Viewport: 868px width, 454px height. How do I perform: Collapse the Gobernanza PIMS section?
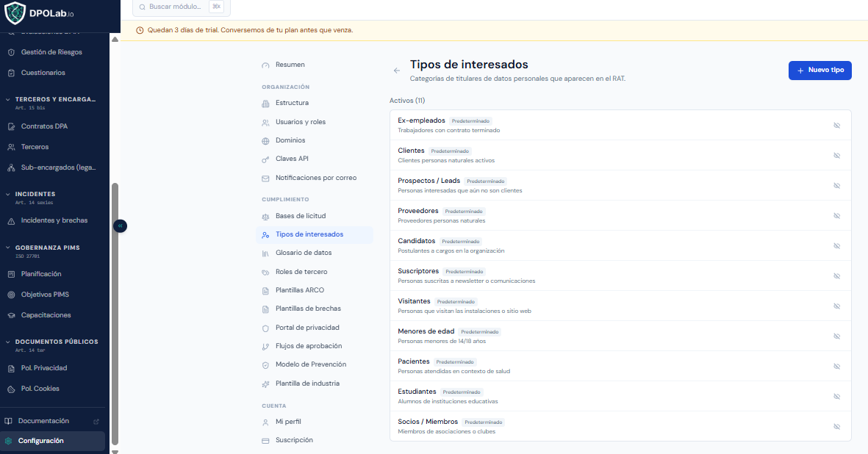pyautogui.click(x=8, y=248)
